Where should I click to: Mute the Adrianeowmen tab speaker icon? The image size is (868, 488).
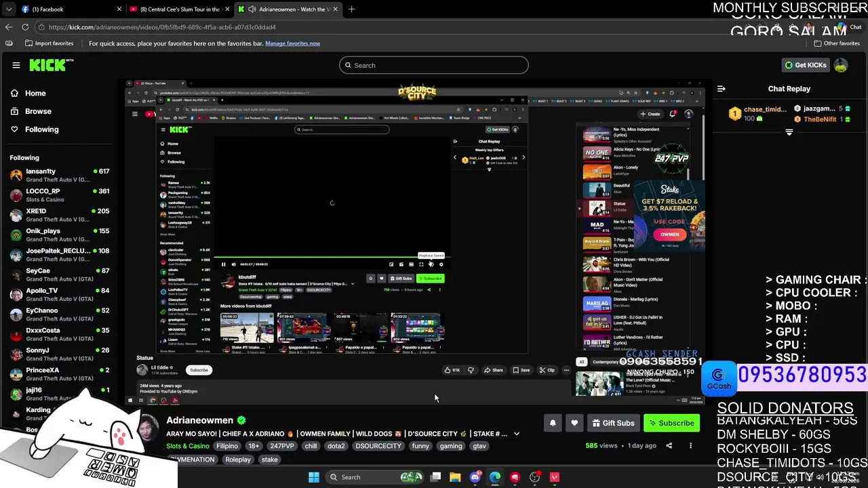pos(252,9)
